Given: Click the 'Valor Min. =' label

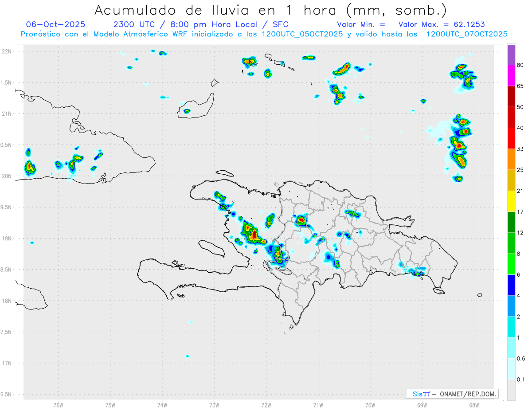Looking at the screenshot, I should coord(361,24).
